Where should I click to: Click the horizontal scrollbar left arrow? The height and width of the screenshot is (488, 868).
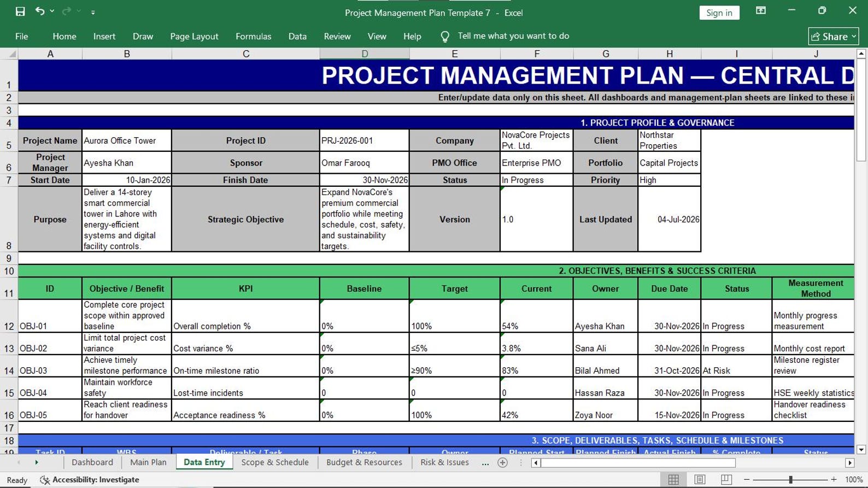(x=536, y=463)
